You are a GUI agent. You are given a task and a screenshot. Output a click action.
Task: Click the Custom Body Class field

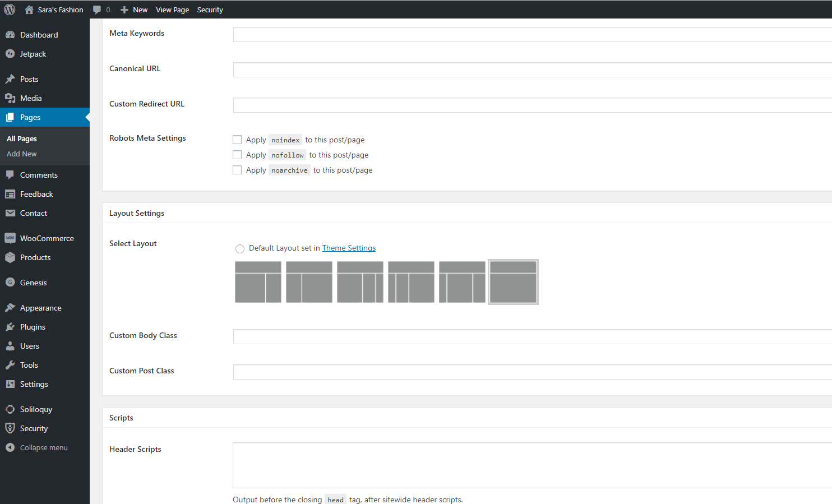pyautogui.click(x=533, y=337)
